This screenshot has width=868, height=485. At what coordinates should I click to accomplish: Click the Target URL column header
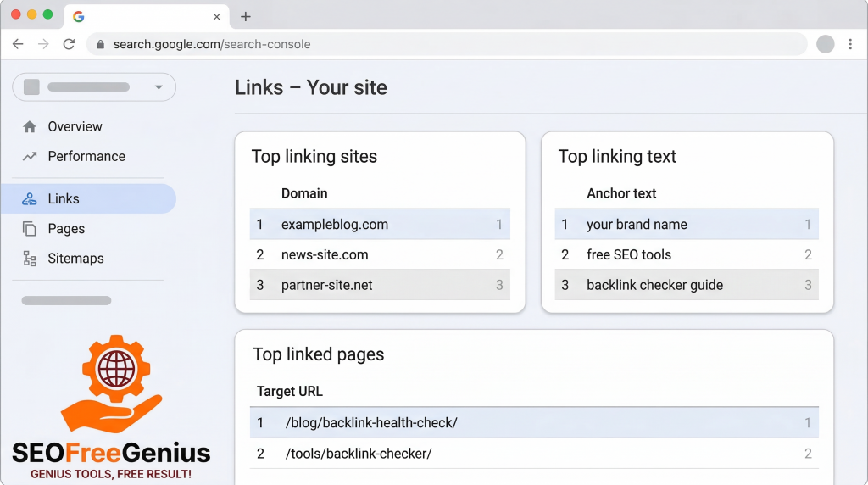(290, 392)
